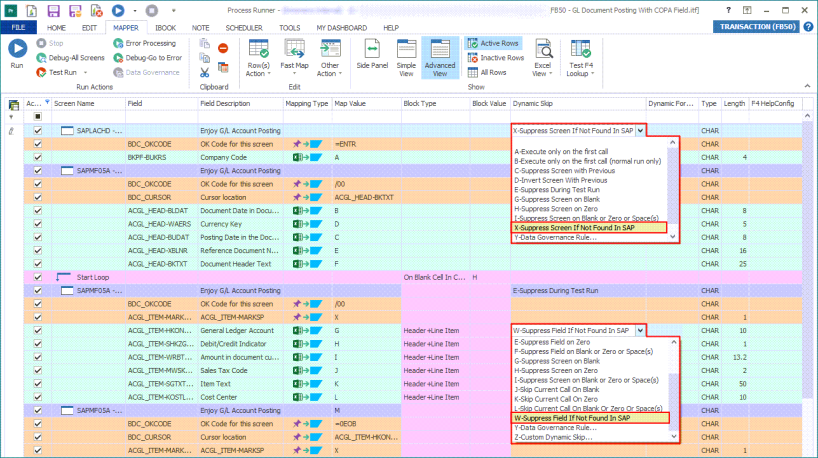Show All Rows
818x458 pixels.
tap(487, 73)
